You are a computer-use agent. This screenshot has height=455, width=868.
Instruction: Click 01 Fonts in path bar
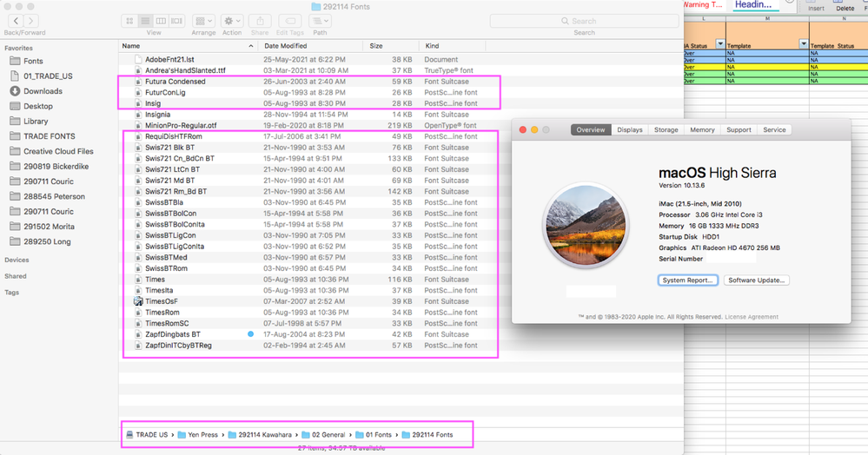point(373,434)
